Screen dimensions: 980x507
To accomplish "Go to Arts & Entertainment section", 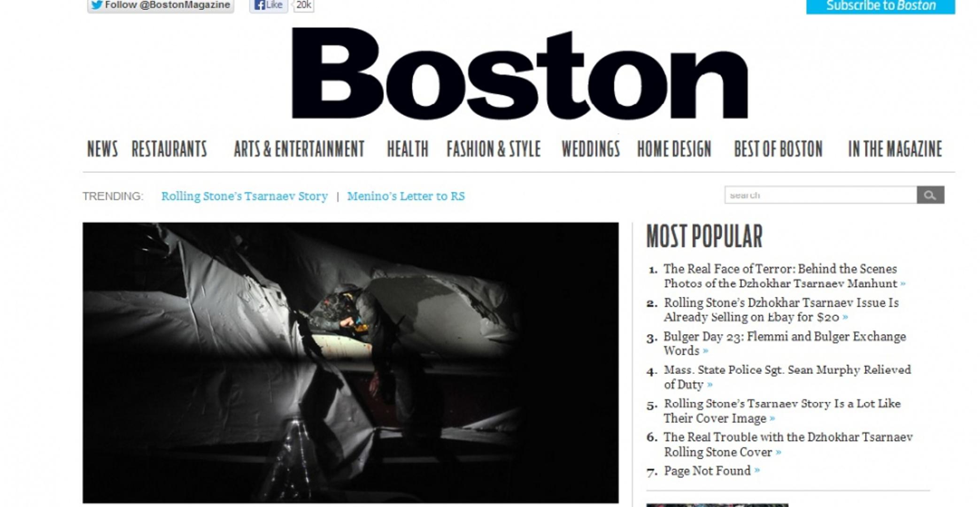I will [299, 149].
